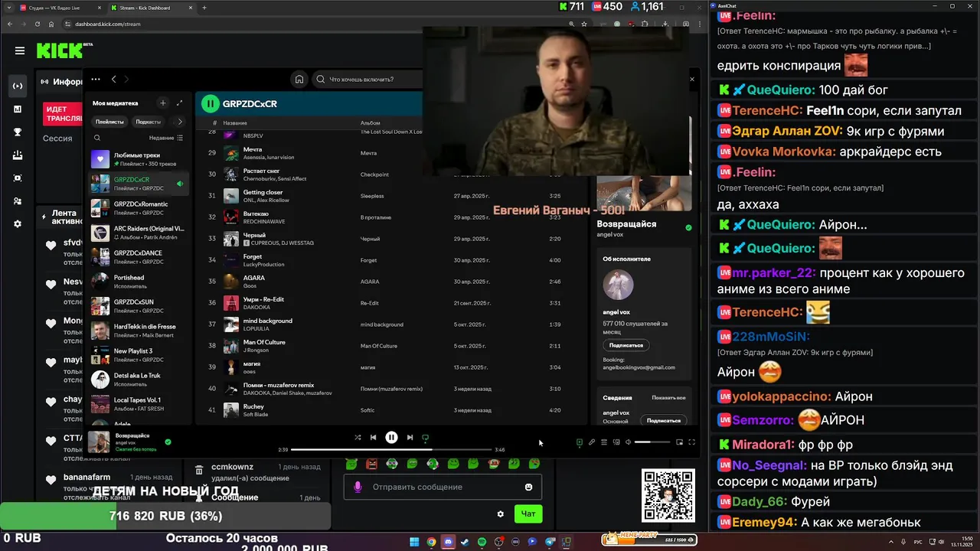This screenshot has height=551, width=980.
Task: Open the Spotify play queue
Action: click(x=603, y=442)
